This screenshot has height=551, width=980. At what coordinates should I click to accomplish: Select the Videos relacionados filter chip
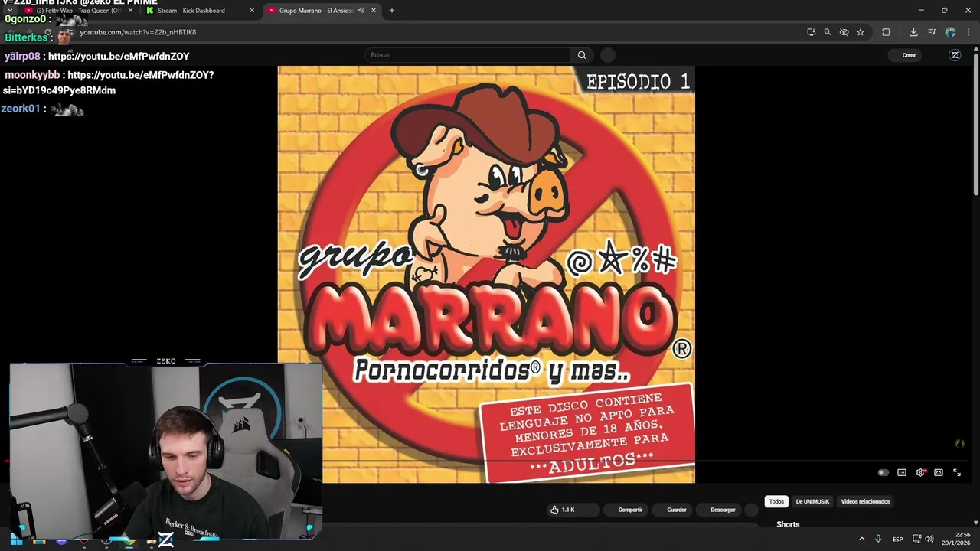point(865,501)
